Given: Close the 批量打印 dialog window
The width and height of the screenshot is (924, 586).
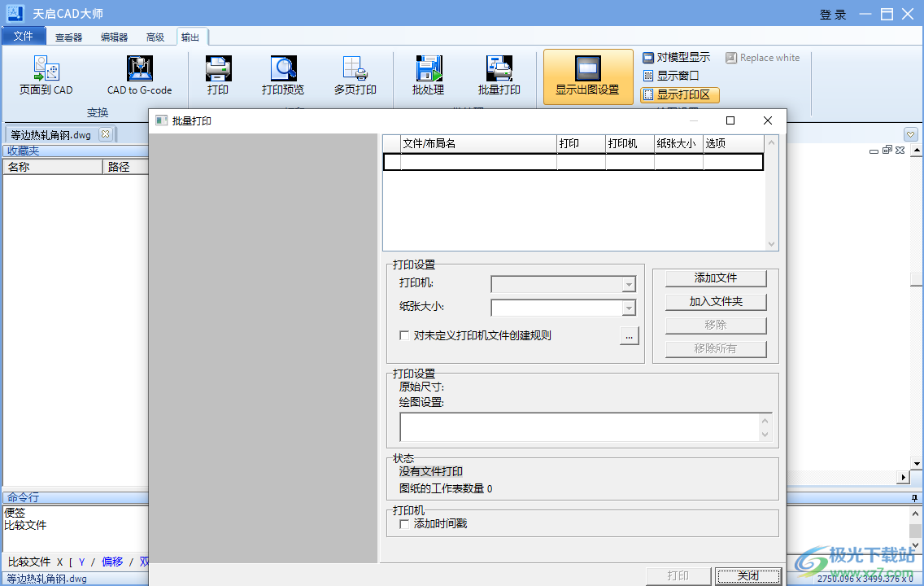Looking at the screenshot, I should (767, 120).
